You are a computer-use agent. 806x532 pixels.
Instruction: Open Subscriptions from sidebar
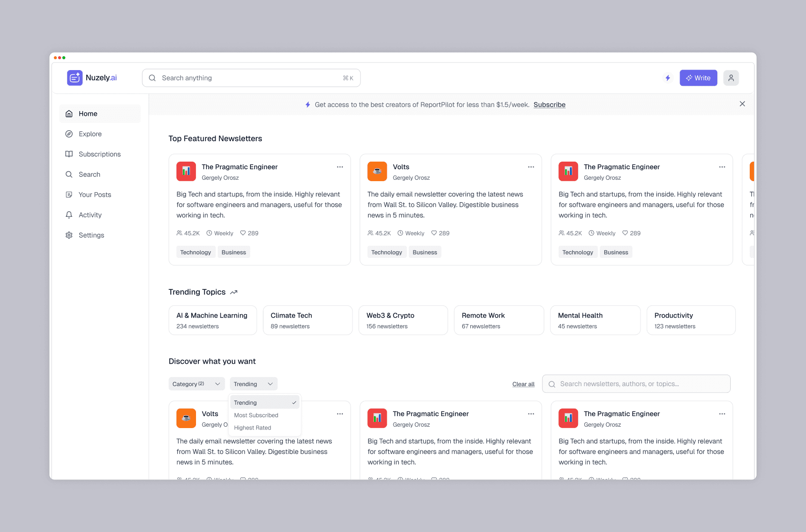pyautogui.click(x=100, y=154)
